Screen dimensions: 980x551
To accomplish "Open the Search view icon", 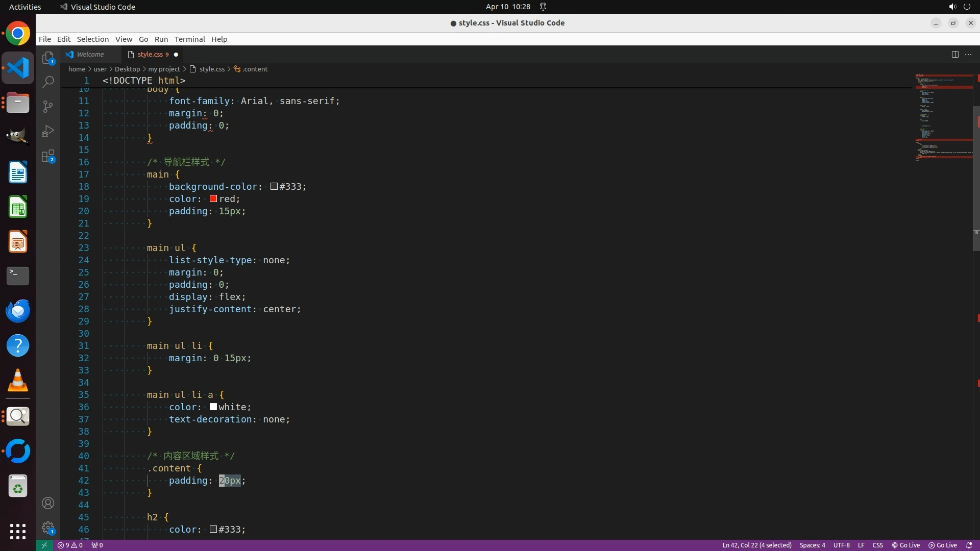I will click(48, 82).
